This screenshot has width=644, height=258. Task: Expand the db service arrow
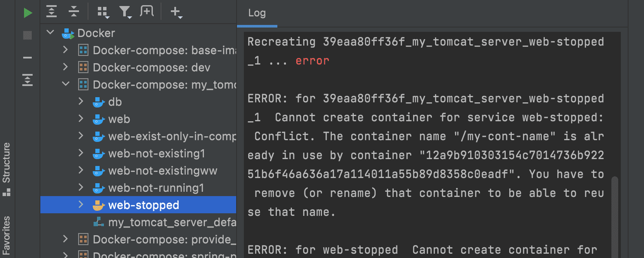[81, 102]
